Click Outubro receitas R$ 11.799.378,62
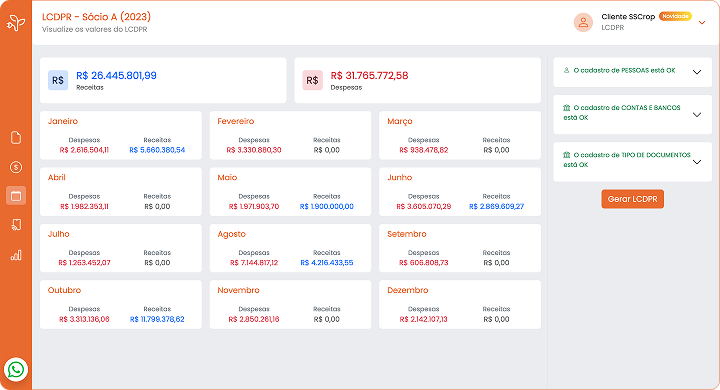Screen dimensions: 720x390 [157, 319]
